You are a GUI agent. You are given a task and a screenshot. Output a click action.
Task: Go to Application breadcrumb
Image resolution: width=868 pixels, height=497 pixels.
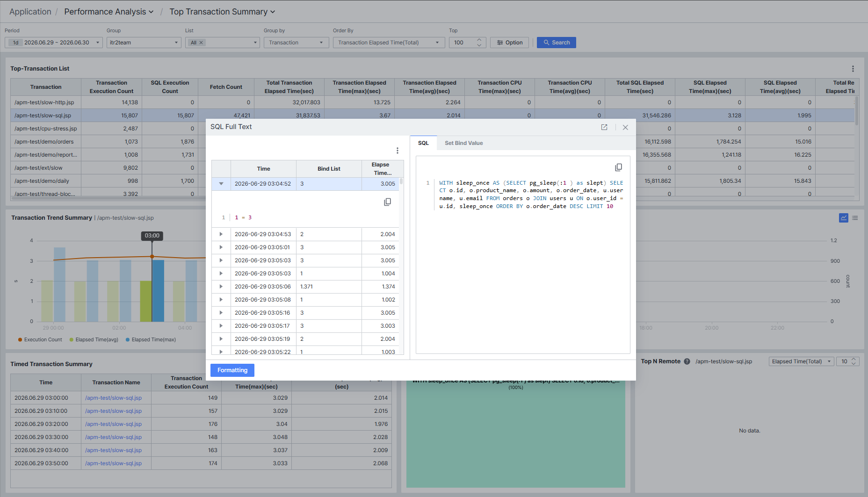(30, 12)
